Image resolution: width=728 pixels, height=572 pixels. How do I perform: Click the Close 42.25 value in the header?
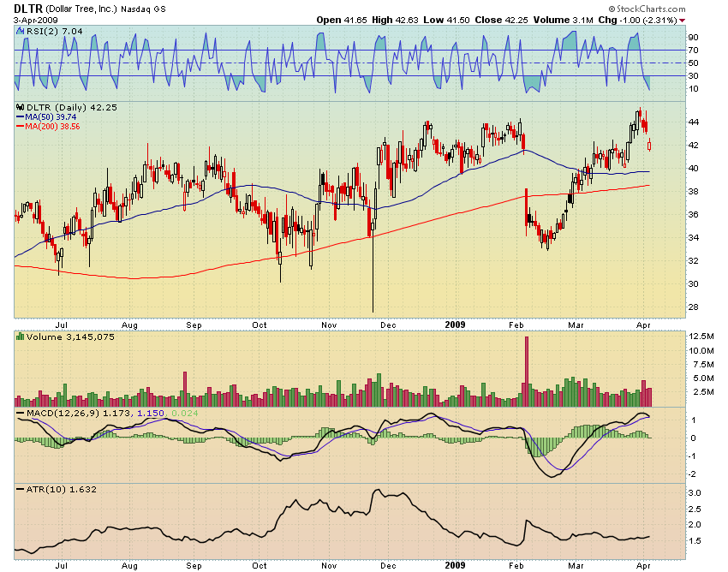click(x=501, y=20)
